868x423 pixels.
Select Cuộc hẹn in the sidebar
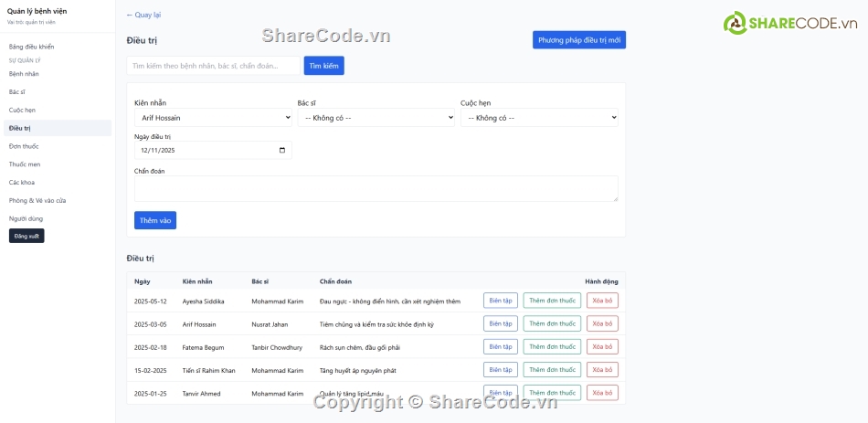click(x=22, y=111)
